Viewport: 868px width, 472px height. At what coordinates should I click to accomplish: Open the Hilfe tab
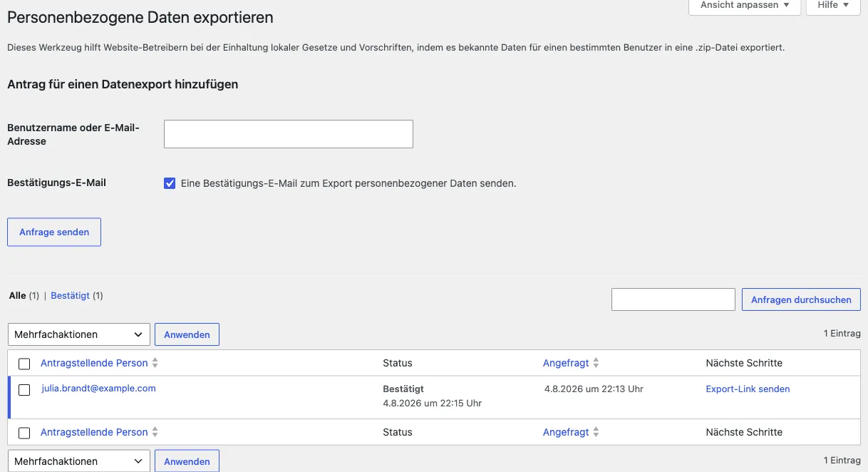pos(833,6)
